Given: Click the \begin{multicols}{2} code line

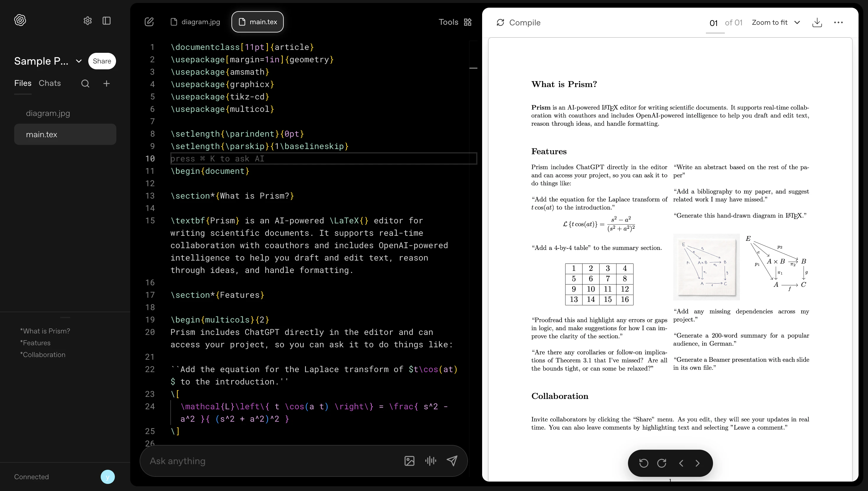Looking at the screenshot, I should [220, 320].
